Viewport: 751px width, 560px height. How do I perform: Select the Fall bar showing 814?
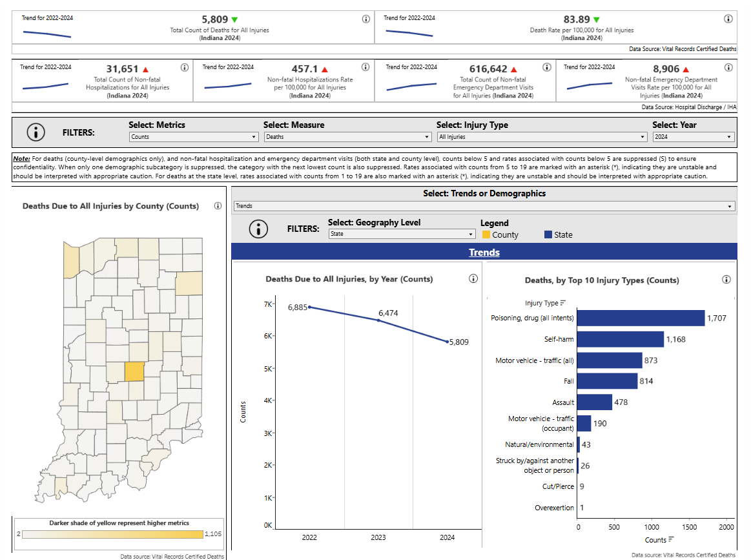tap(607, 381)
